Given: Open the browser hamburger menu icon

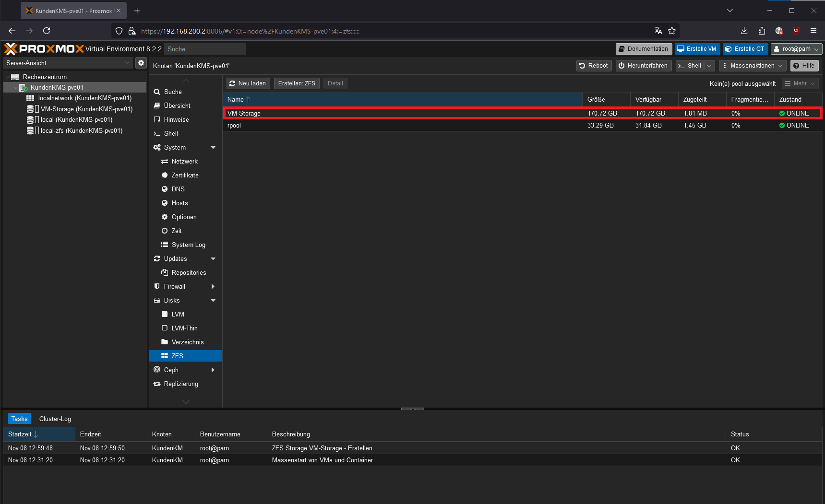Looking at the screenshot, I should pyautogui.click(x=813, y=31).
